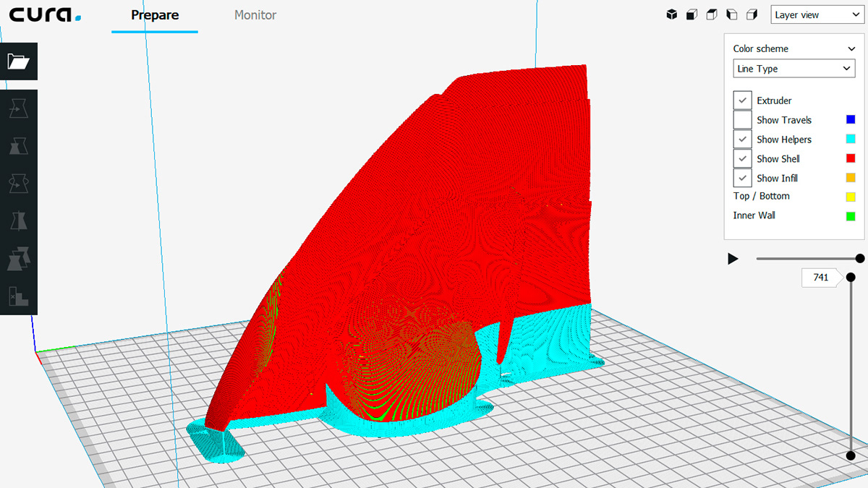
Task: Select the Move tool in sidebar
Action: click(x=18, y=109)
